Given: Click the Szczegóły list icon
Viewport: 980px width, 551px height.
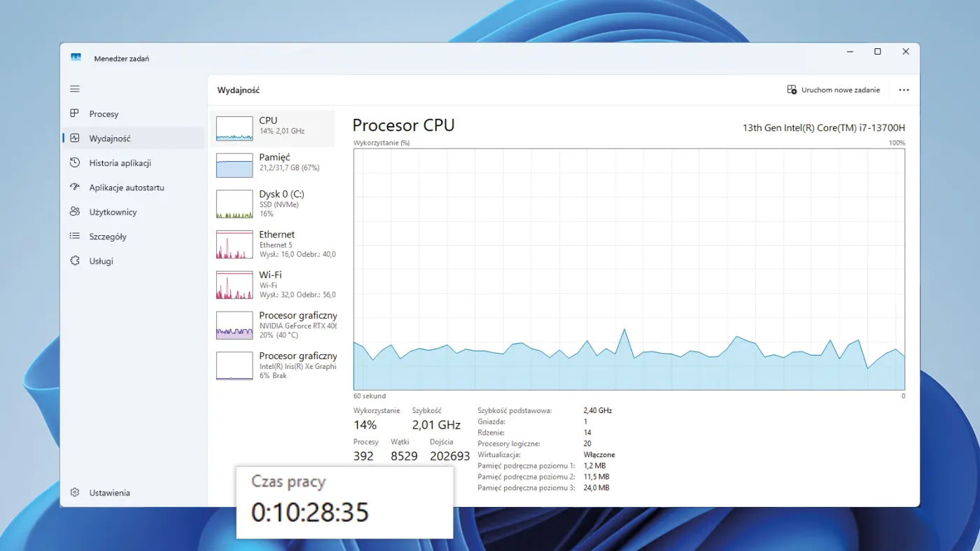Looking at the screenshot, I should pyautogui.click(x=75, y=236).
